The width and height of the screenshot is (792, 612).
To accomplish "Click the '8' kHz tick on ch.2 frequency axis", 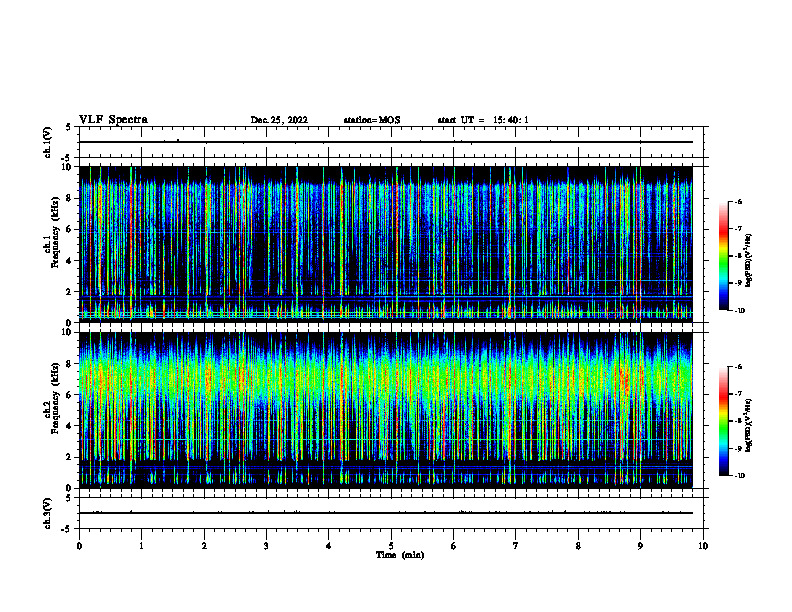I will pos(70,364).
